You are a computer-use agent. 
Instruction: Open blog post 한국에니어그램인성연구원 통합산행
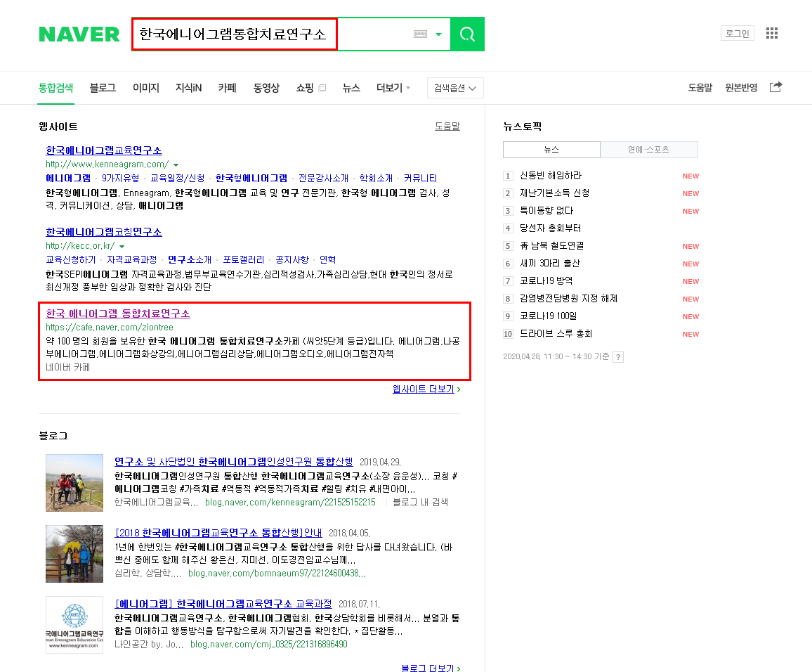[x=233, y=462]
